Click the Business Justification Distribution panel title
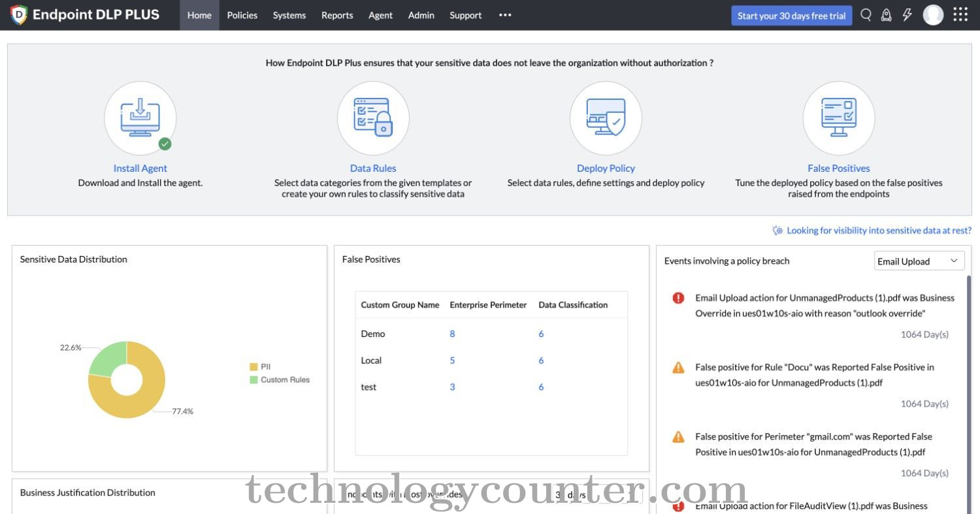Image resolution: width=980 pixels, height=514 pixels. [x=88, y=492]
